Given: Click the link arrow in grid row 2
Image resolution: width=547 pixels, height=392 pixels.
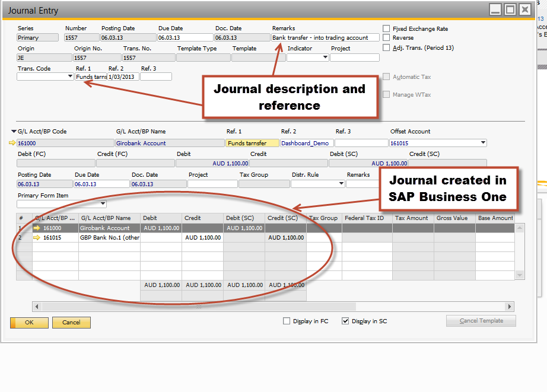Looking at the screenshot, I should pyautogui.click(x=37, y=238).
